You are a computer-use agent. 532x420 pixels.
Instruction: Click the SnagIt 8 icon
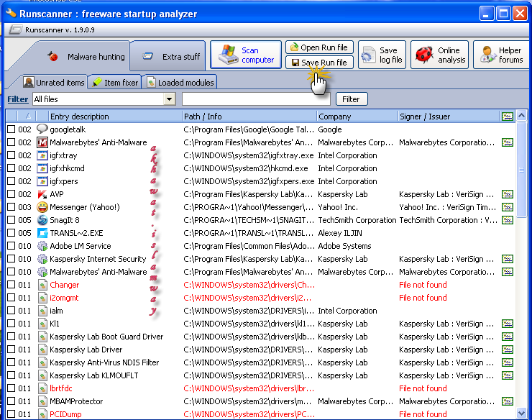42,220
